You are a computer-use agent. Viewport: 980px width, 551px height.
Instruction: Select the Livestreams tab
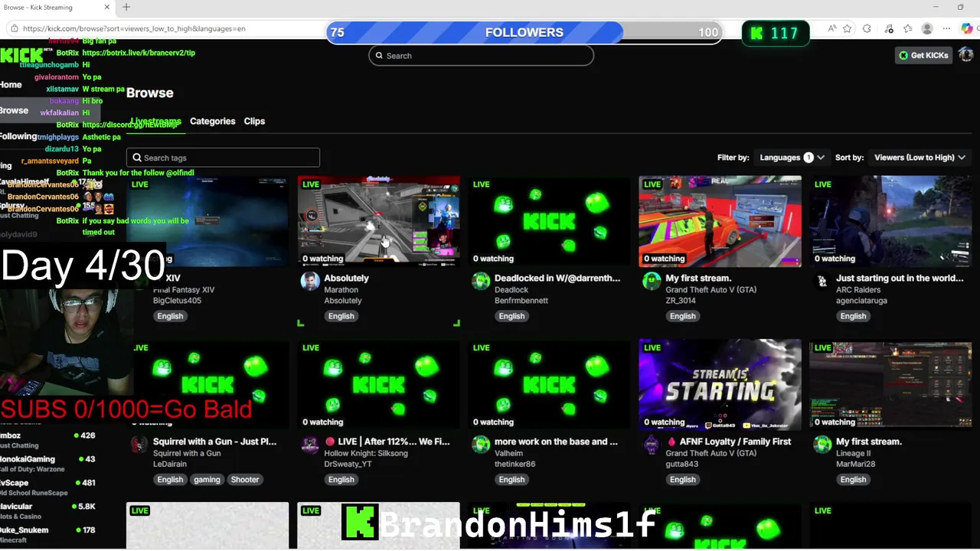click(x=155, y=122)
